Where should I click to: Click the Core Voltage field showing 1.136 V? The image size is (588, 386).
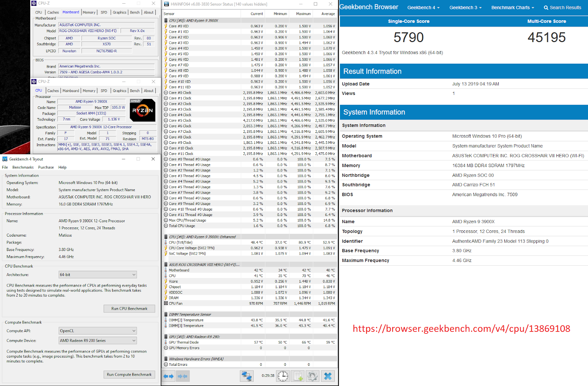click(114, 119)
